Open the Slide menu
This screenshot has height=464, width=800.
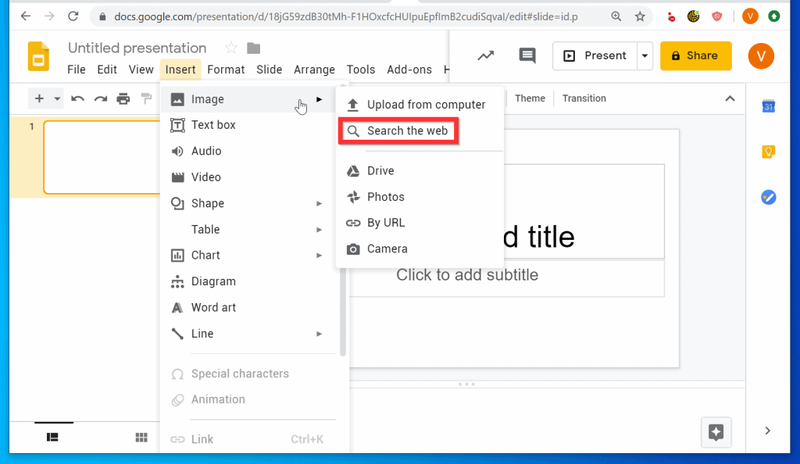coord(269,69)
